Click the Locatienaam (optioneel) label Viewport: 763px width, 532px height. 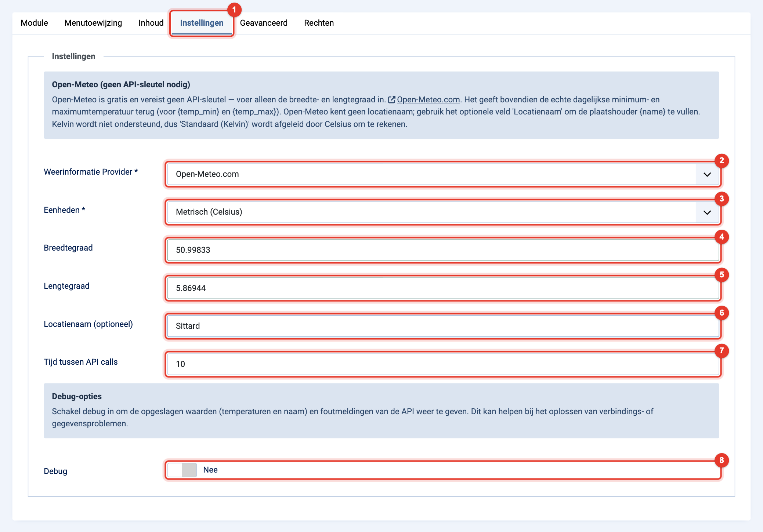click(88, 324)
